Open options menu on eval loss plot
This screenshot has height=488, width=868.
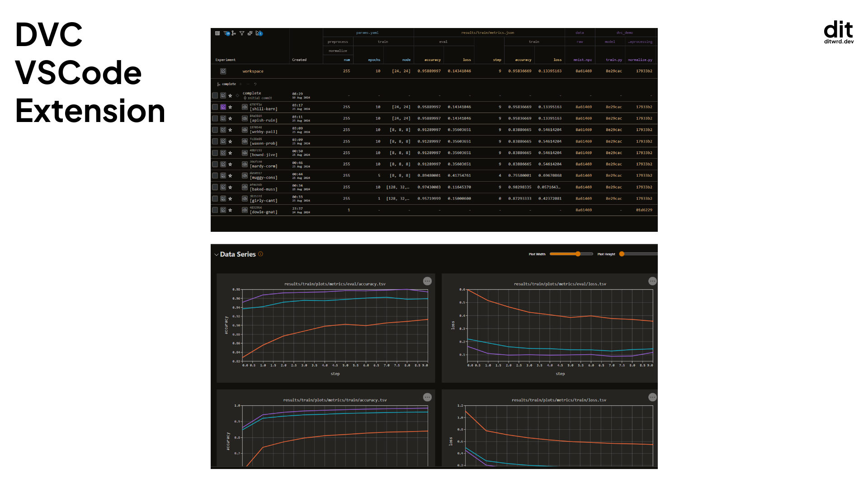click(x=652, y=281)
